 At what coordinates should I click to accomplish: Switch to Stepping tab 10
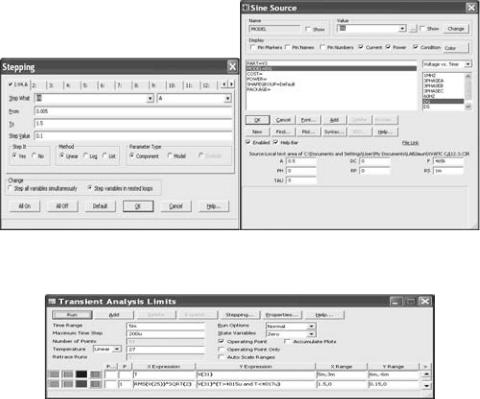pos(174,85)
